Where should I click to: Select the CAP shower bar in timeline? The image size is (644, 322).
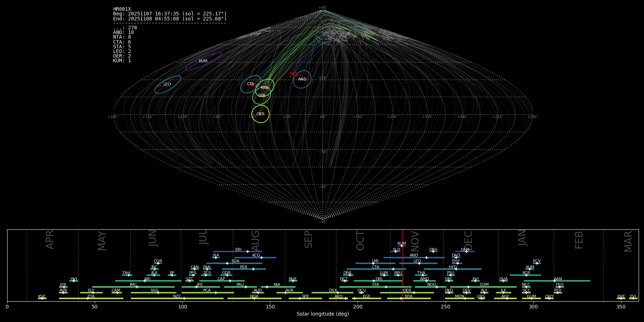[222, 281]
